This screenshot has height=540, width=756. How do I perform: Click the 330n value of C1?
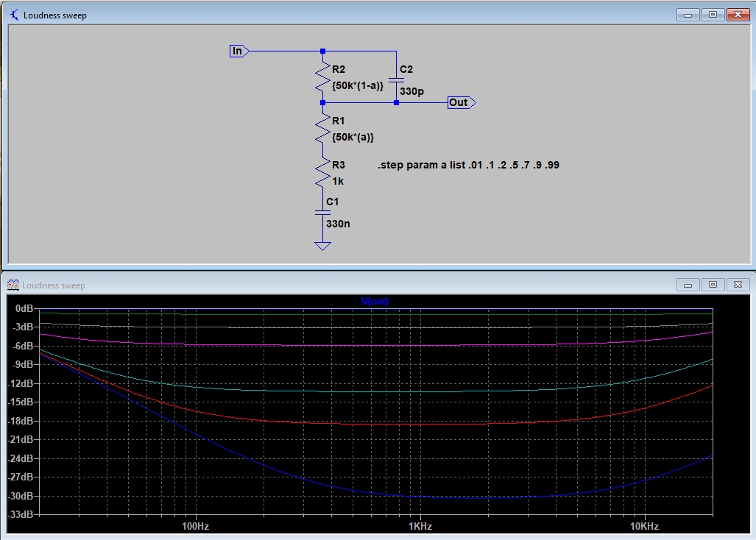(x=338, y=223)
